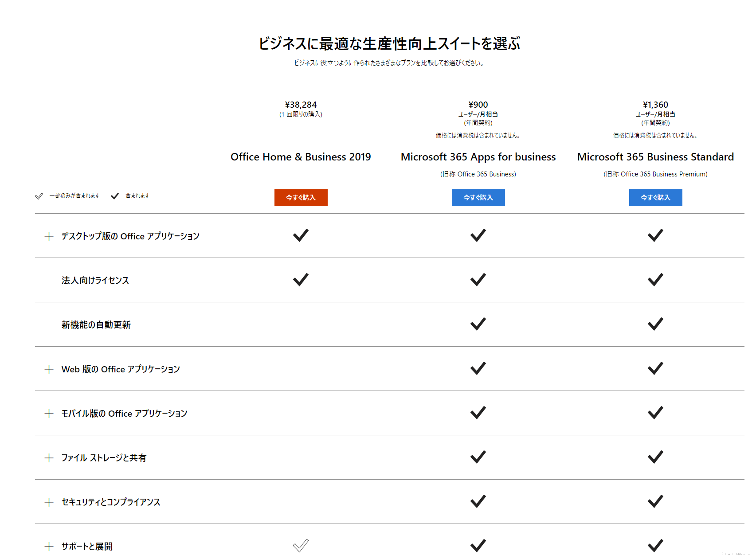The image size is (756, 555).
Task: Click サポートと展開 outlined checkmark under Office Home & Business 2019
Action: pyautogui.click(x=301, y=546)
